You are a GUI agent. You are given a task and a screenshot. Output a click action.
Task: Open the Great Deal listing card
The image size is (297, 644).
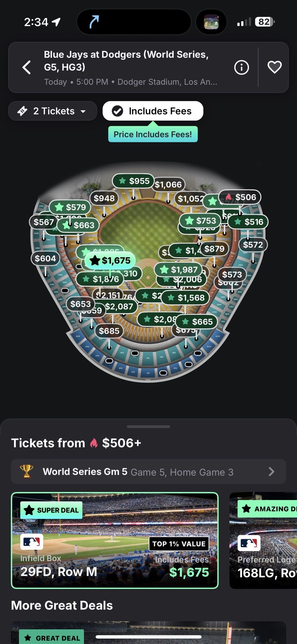[148, 633]
